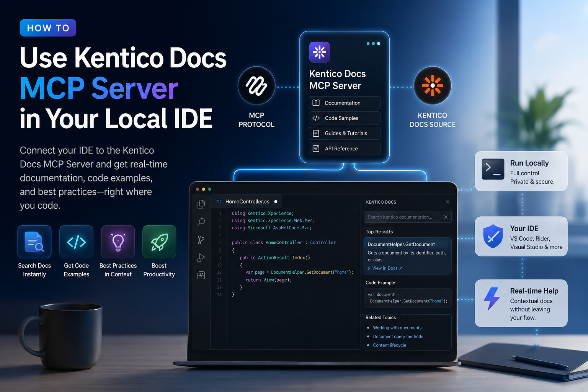
Task: Open the Working with documents link
Action: pyautogui.click(x=397, y=328)
